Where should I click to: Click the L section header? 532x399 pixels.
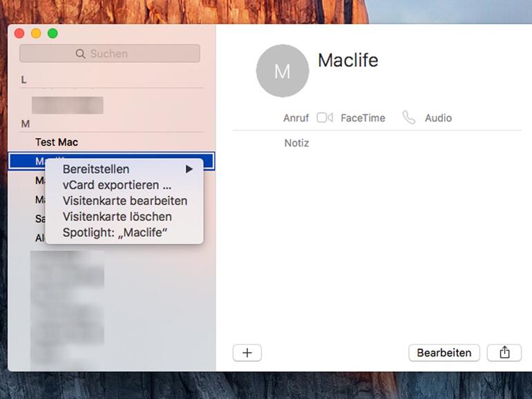click(x=23, y=80)
